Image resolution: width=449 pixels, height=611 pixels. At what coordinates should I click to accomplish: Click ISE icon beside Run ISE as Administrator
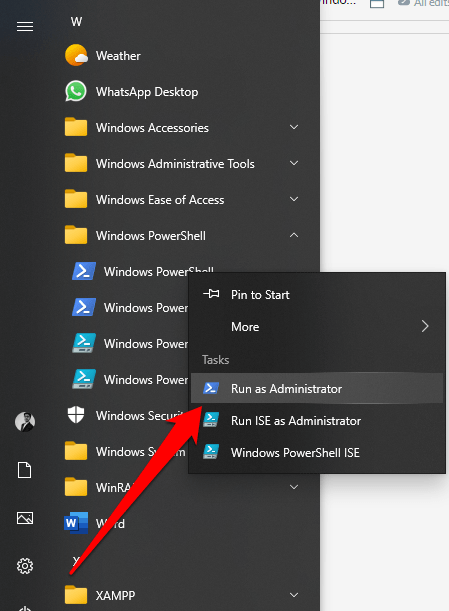click(x=211, y=420)
